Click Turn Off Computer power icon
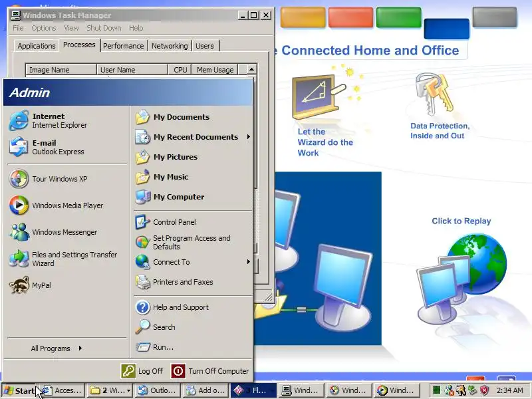 pos(178,371)
